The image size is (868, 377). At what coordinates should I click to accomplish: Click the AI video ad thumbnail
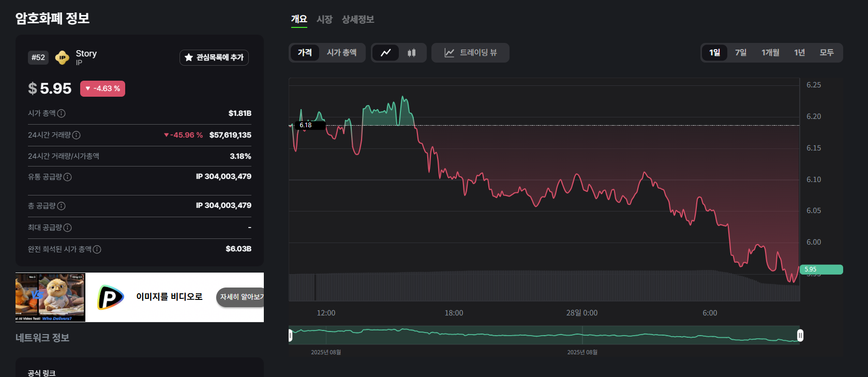tap(50, 297)
